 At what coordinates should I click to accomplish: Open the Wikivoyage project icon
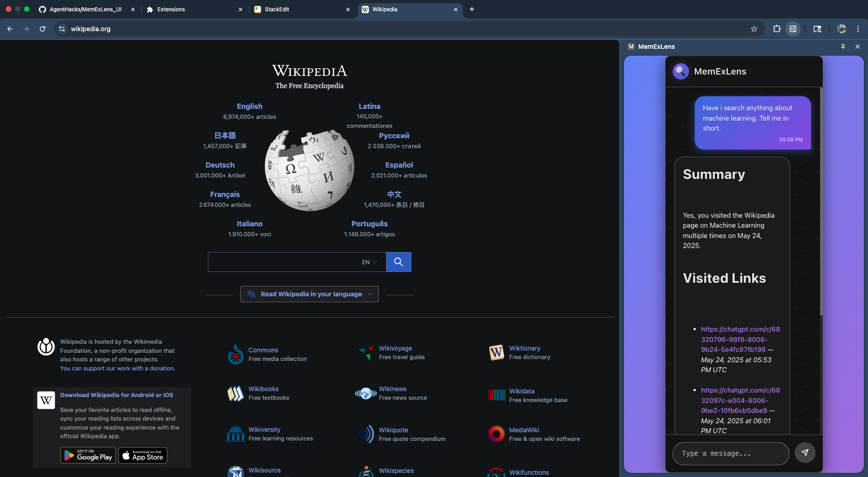click(x=366, y=352)
